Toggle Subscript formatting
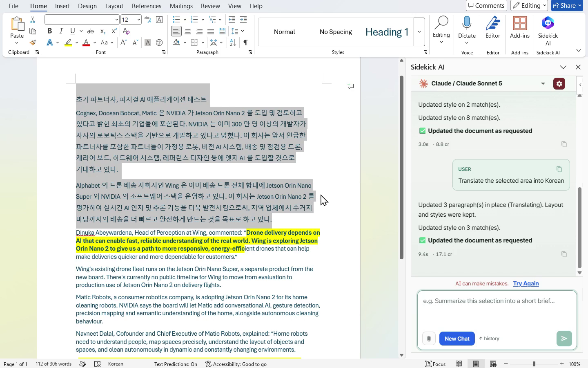The image size is (588, 368). pyautogui.click(x=103, y=31)
